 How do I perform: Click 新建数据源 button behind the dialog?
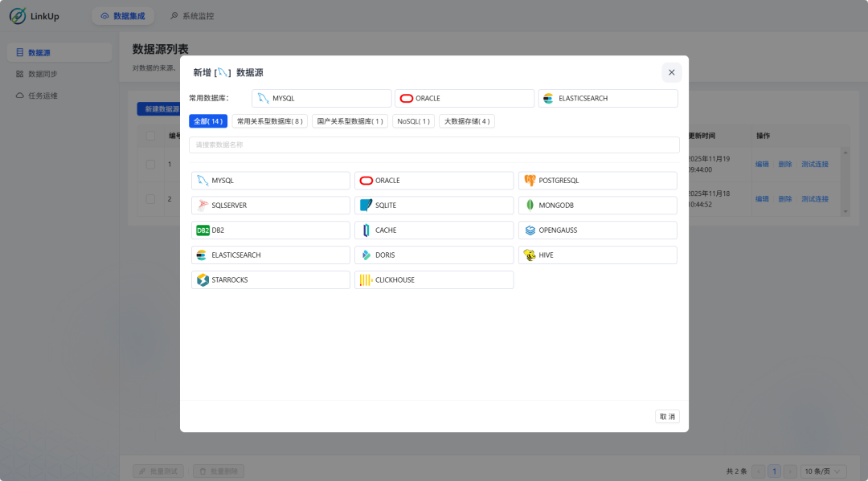[x=159, y=109]
